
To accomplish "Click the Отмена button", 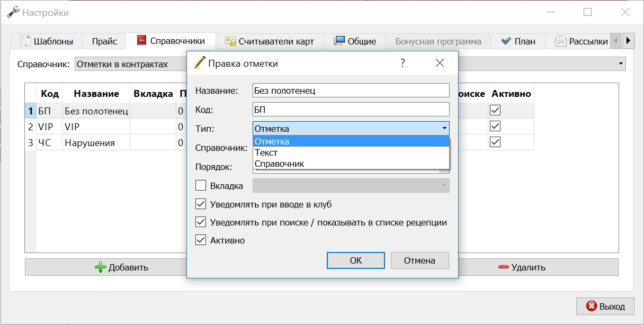I will click(419, 260).
